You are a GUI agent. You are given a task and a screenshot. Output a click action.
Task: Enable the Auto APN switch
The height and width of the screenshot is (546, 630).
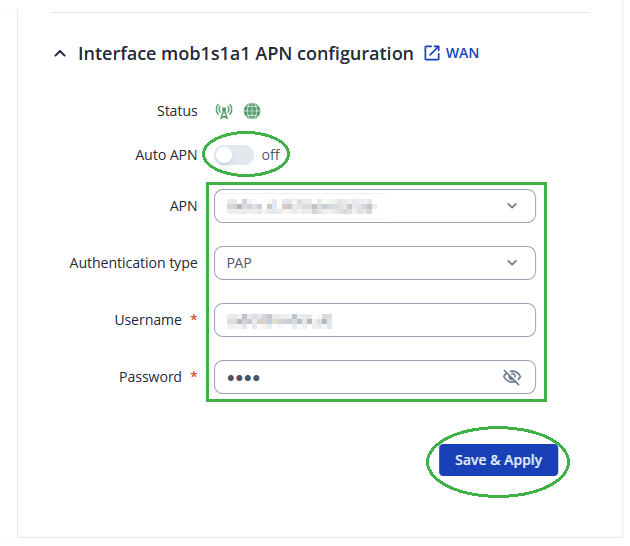point(234,155)
